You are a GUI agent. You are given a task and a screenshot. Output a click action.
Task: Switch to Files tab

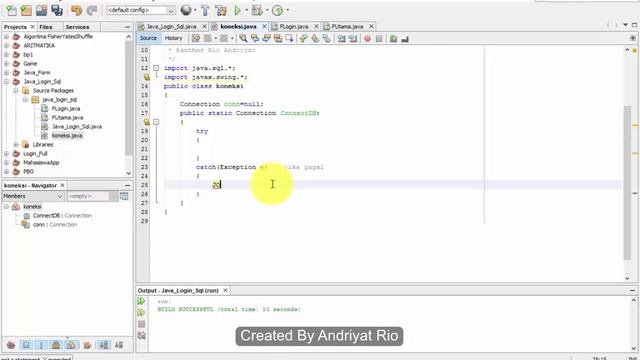pyautogui.click(x=46, y=27)
